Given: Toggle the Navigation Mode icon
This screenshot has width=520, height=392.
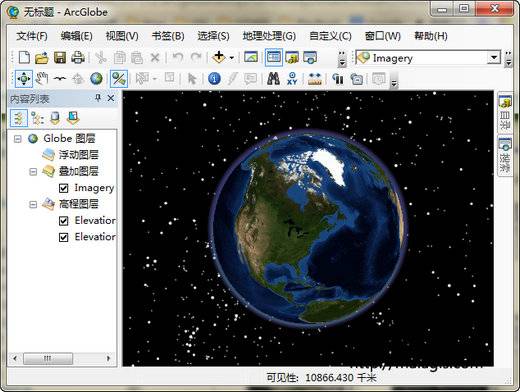Looking at the screenshot, I should coord(119,79).
